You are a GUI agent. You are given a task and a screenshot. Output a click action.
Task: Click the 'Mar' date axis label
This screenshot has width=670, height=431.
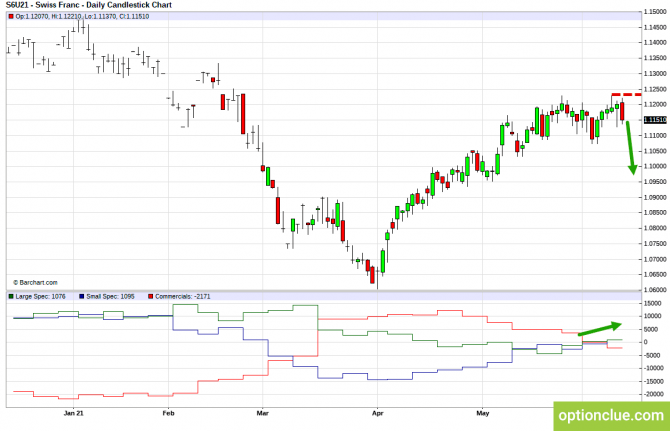262,413
